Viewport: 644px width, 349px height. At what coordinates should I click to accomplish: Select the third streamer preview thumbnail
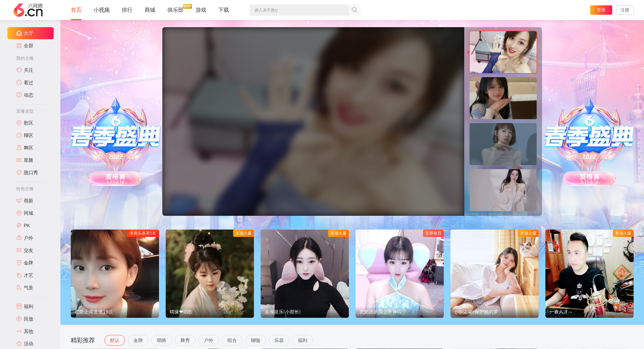tap(503, 144)
